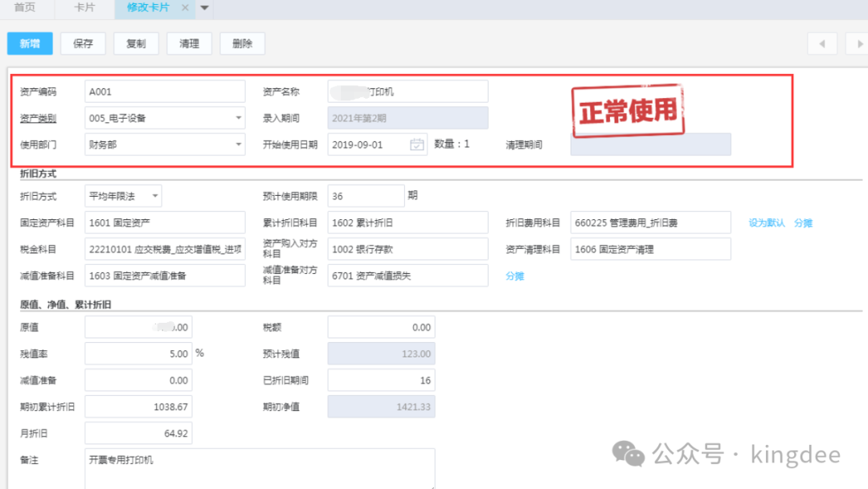Screen dimensions: 868x489
Task: Go to previous card with left arrow
Action: pos(821,44)
